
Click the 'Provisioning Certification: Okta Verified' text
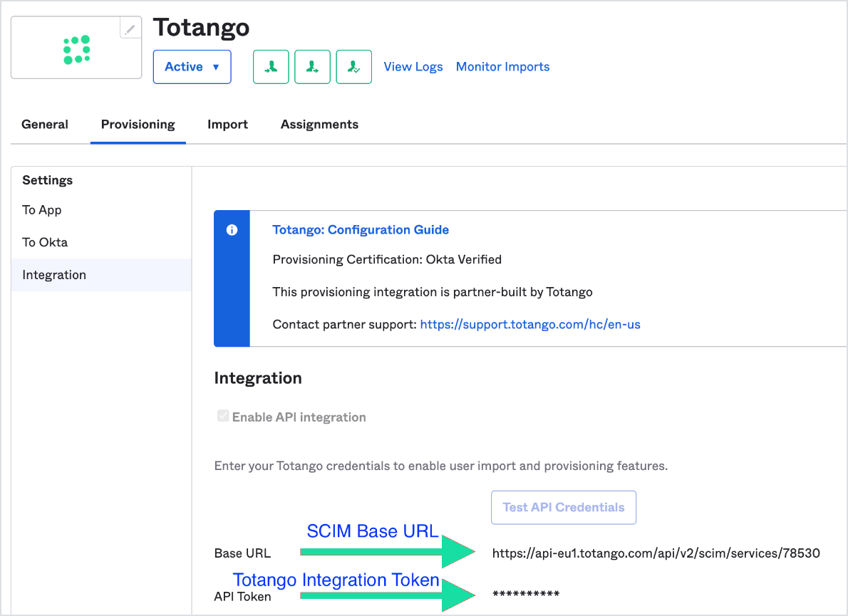pos(387,260)
